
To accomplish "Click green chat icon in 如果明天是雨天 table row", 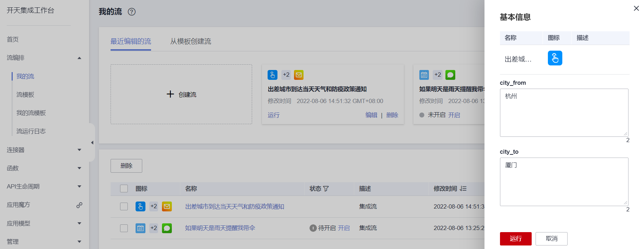I will point(167,228).
